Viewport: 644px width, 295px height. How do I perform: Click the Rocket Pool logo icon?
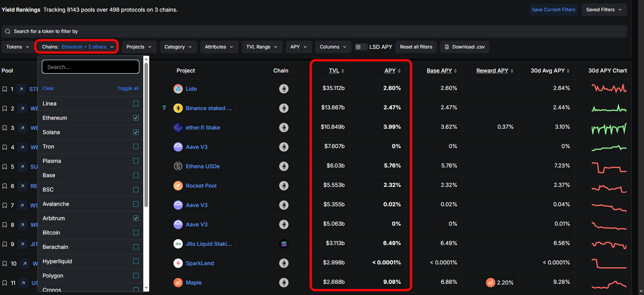point(178,186)
